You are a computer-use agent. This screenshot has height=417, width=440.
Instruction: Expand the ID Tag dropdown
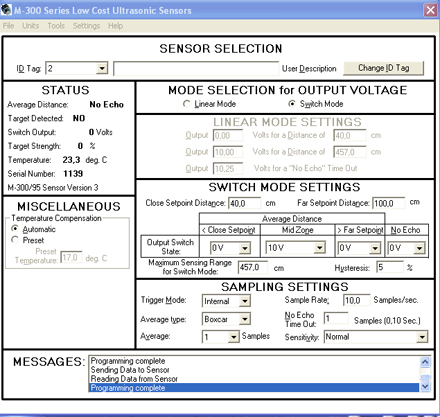click(102, 68)
